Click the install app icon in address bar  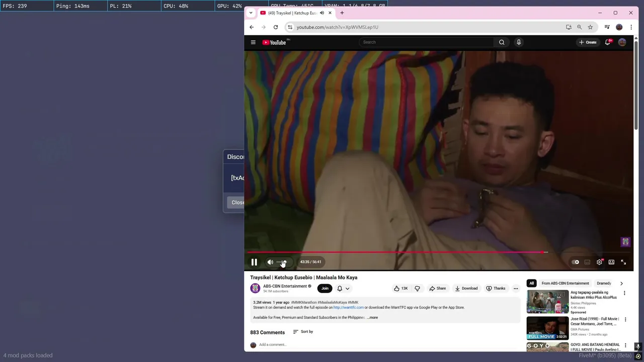click(569, 27)
